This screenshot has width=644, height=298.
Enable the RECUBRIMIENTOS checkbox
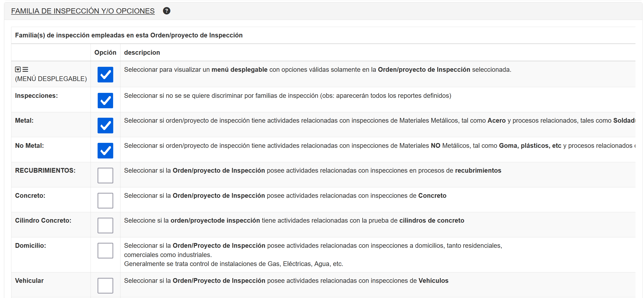coord(105,175)
